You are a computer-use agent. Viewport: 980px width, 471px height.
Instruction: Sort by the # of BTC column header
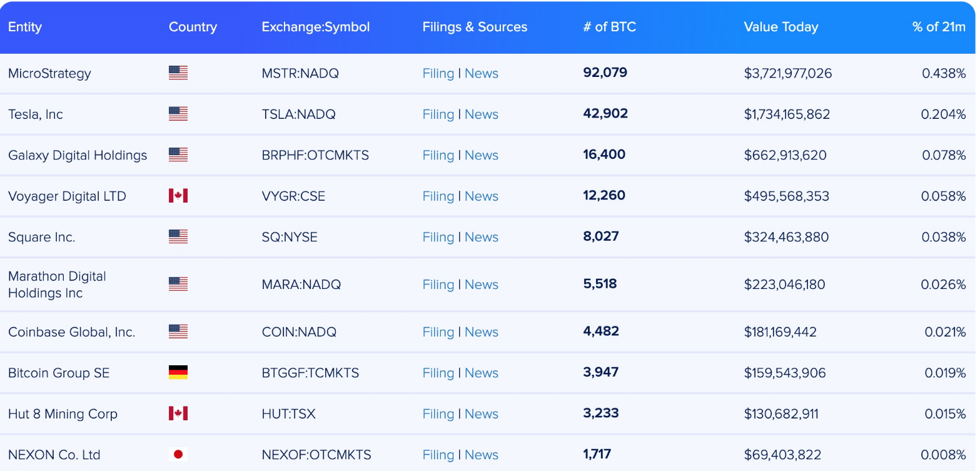coord(610,27)
